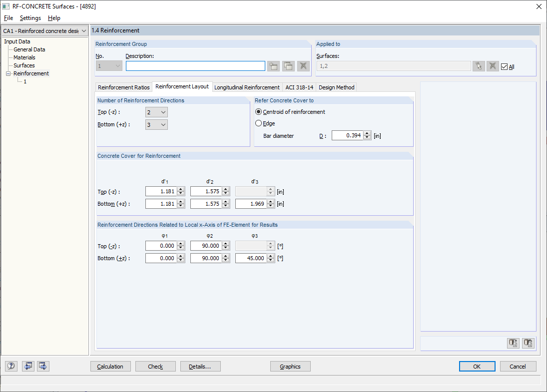Switch to Longitudinal Reinforcement tab
547x392 pixels.
(247, 87)
